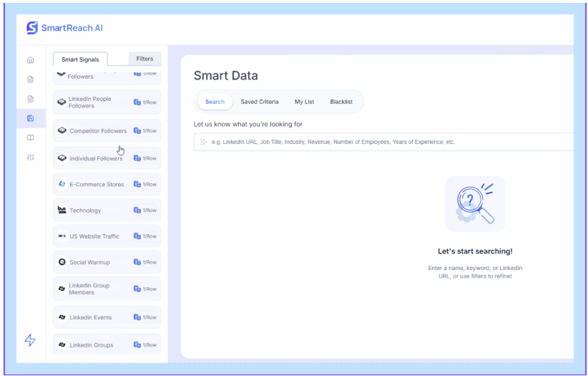Open the My List tab
The width and height of the screenshot is (588, 376).
pos(304,102)
